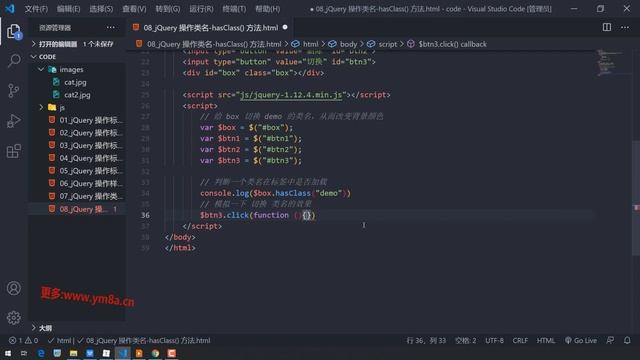Click the feedback icon in status bar
Image resolution: width=640 pixels, height=360 pixels.
[610, 340]
